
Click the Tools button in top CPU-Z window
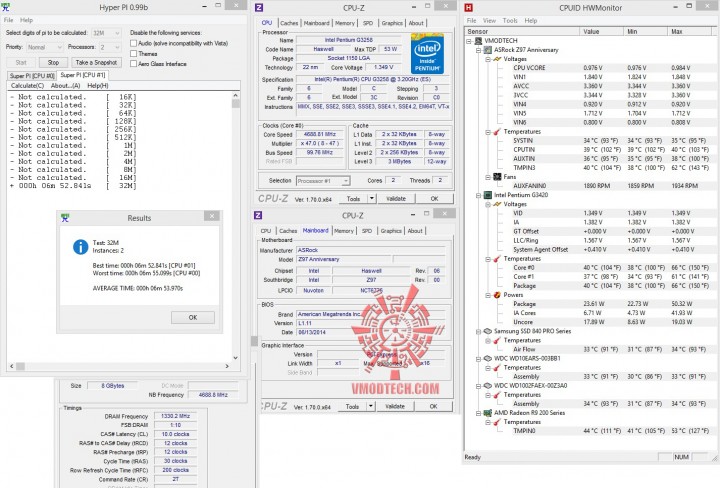353,199
